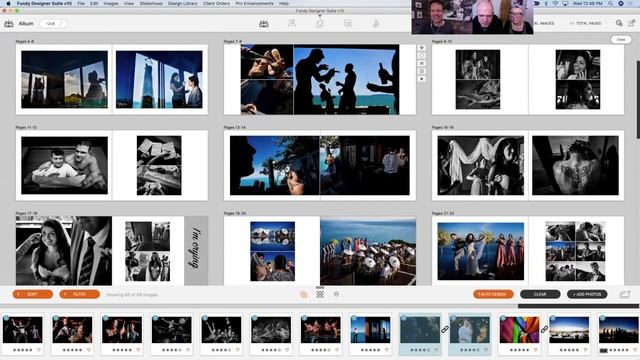This screenshot has height=360, width=640.
Task: Select the Pages 15-16 spread
Action: coord(528,165)
